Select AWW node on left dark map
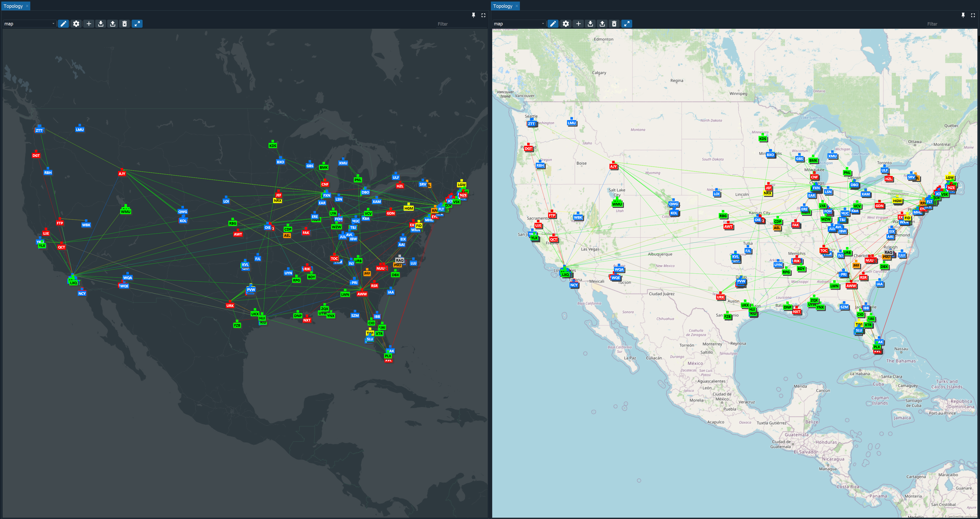980x519 pixels. [x=362, y=294]
